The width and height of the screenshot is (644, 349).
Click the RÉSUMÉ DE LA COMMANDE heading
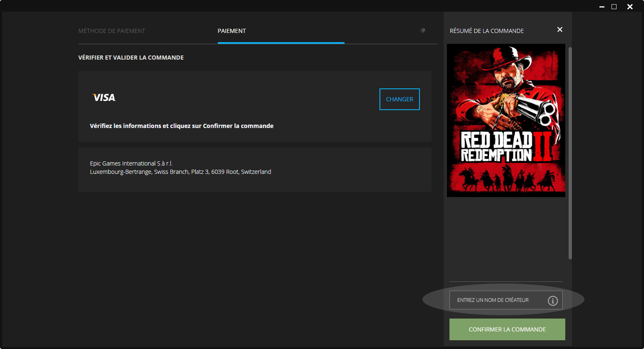(487, 30)
